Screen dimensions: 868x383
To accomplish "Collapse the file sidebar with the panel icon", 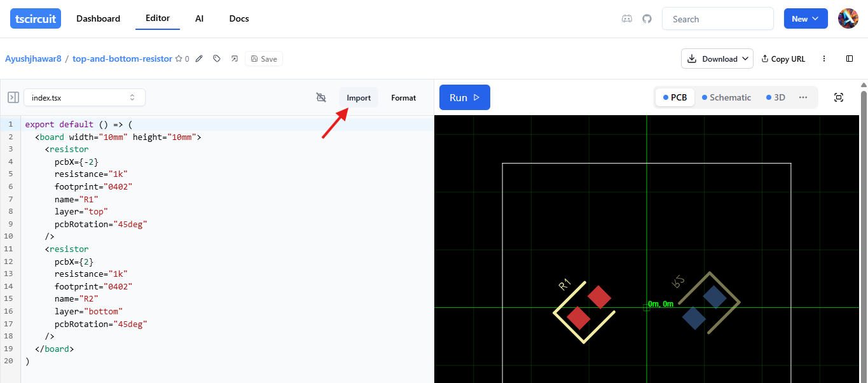I will coord(13,97).
